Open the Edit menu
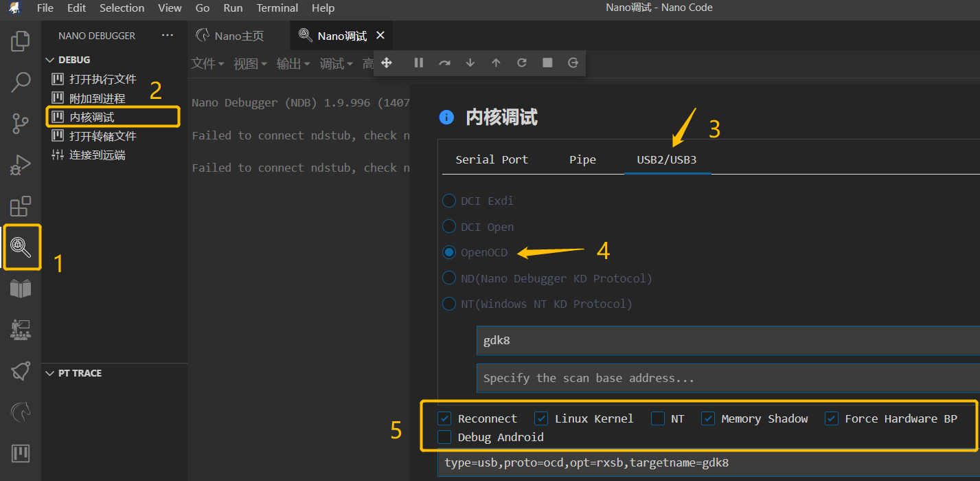 [x=76, y=8]
